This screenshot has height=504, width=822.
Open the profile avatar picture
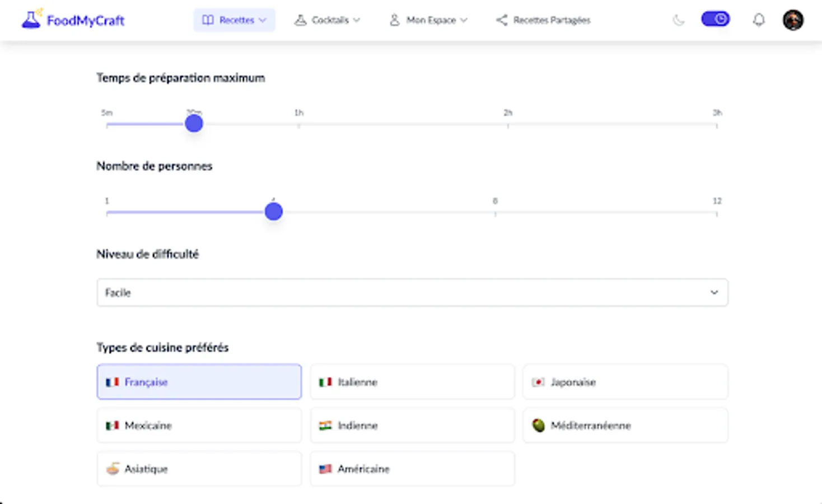click(x=793, y=20)
